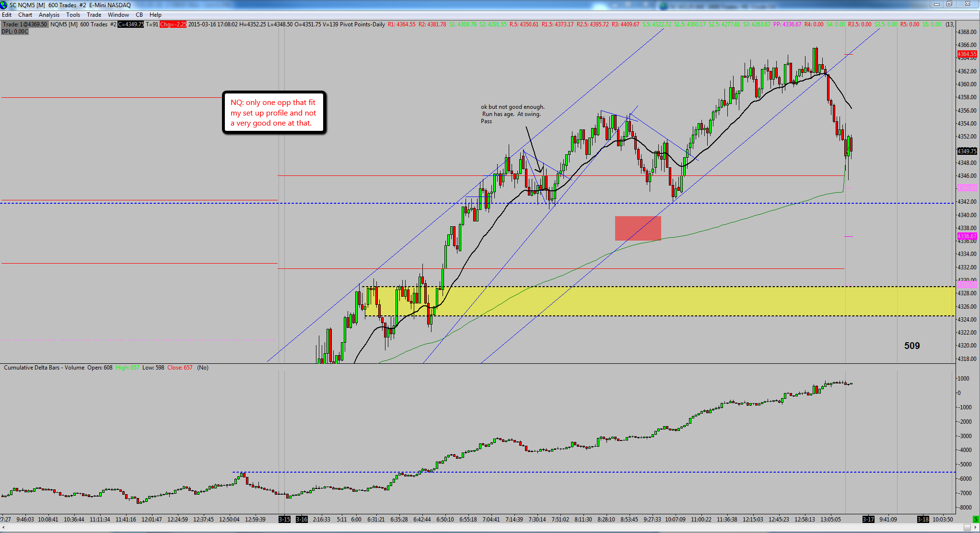Viewport: 980px width, 533px height.
Task: Click the red 'Chg=-2.25' change value
Action: point(173,24)
